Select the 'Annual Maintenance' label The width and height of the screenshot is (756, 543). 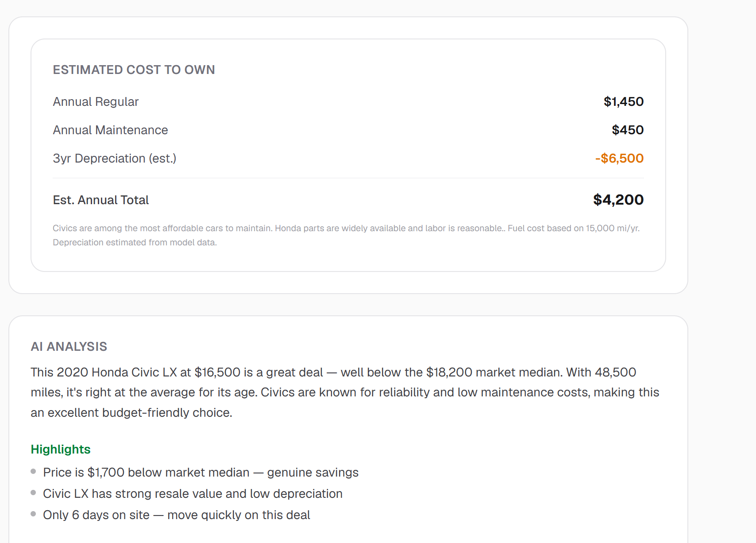[x=110, y=130]
